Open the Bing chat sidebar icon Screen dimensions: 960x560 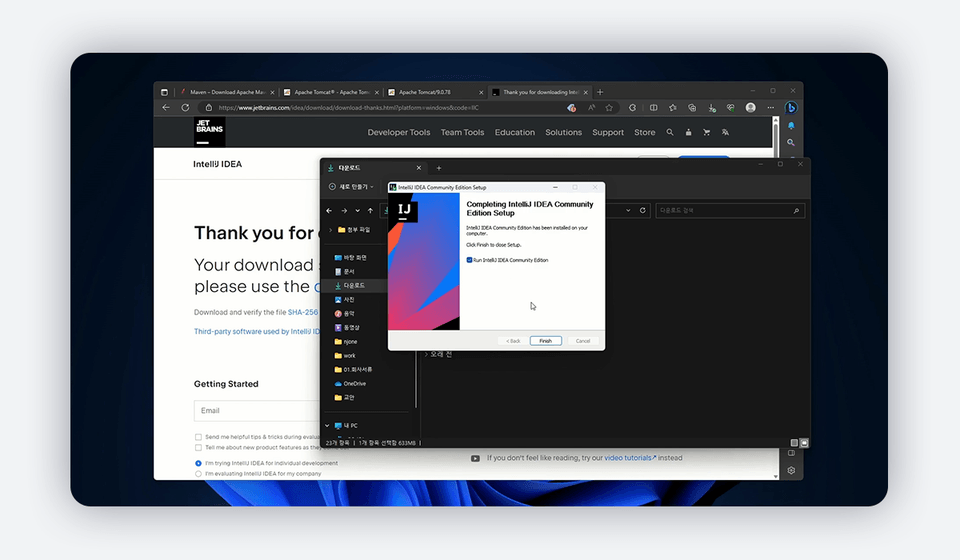(791, 108)
